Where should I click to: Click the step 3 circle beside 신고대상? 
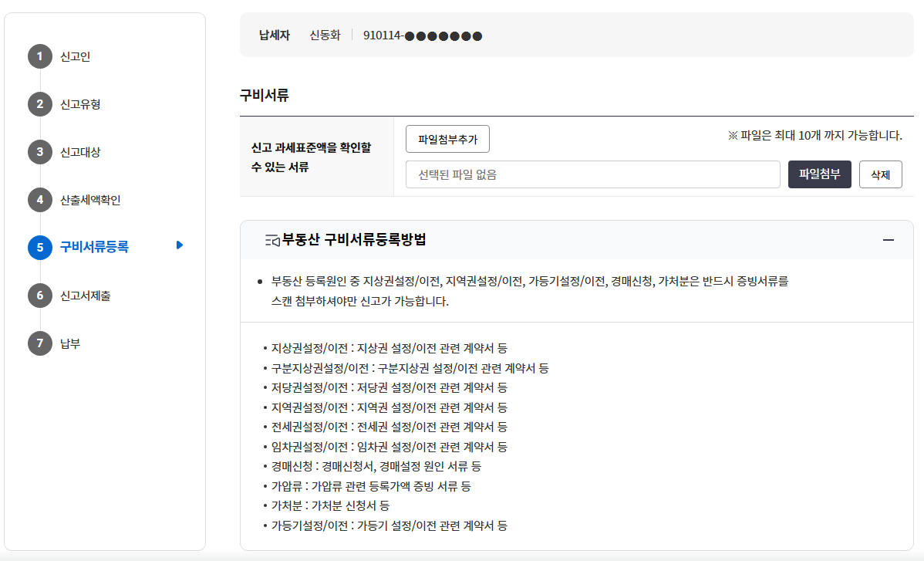pyautogui.click(x=39, y=152)
